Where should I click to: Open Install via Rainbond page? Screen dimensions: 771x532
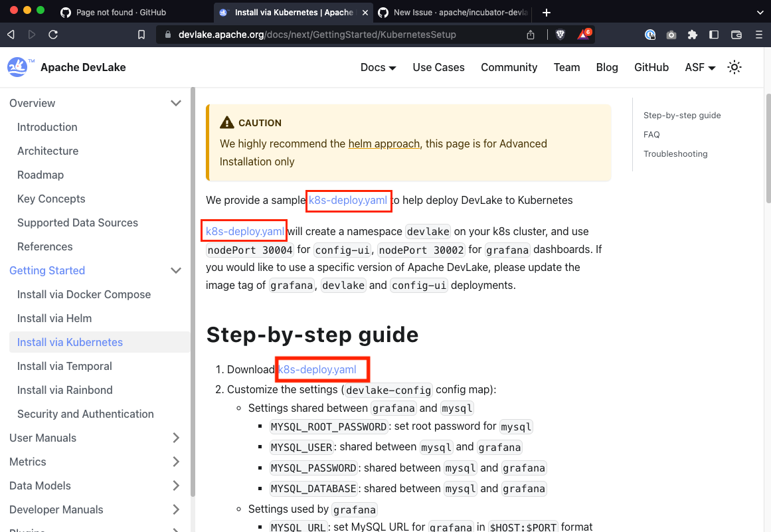tap(65, 390)
